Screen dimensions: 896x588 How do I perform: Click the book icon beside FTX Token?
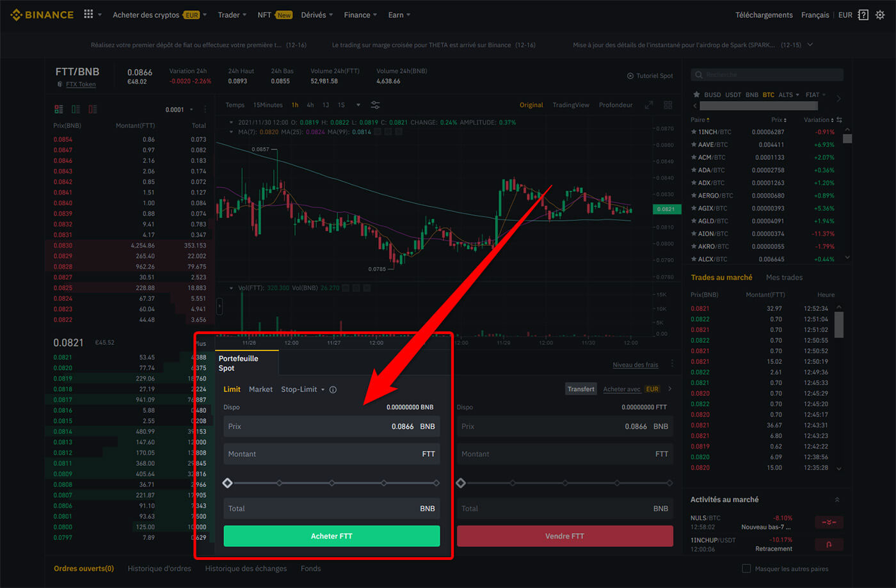(x=60, y=84)
